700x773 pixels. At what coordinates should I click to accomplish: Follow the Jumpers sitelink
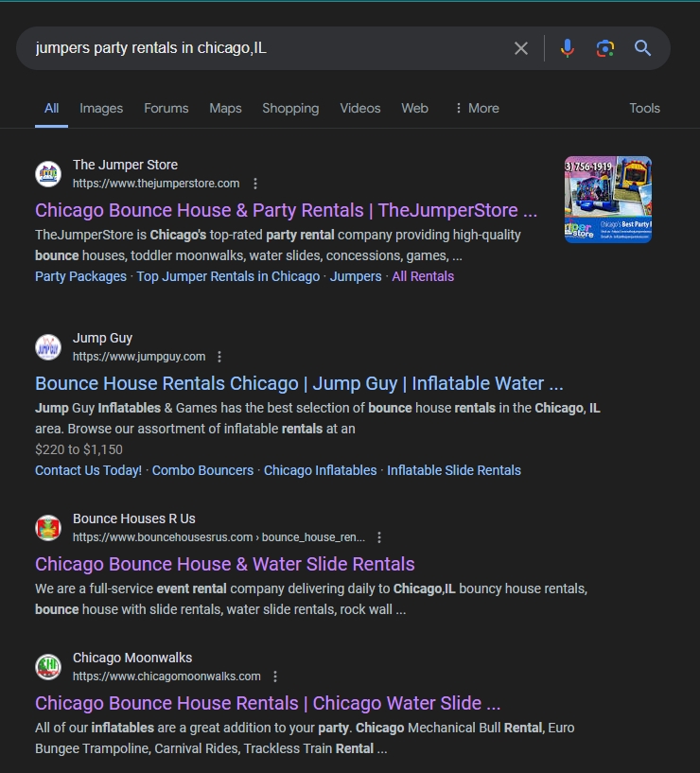pos(356,276)
